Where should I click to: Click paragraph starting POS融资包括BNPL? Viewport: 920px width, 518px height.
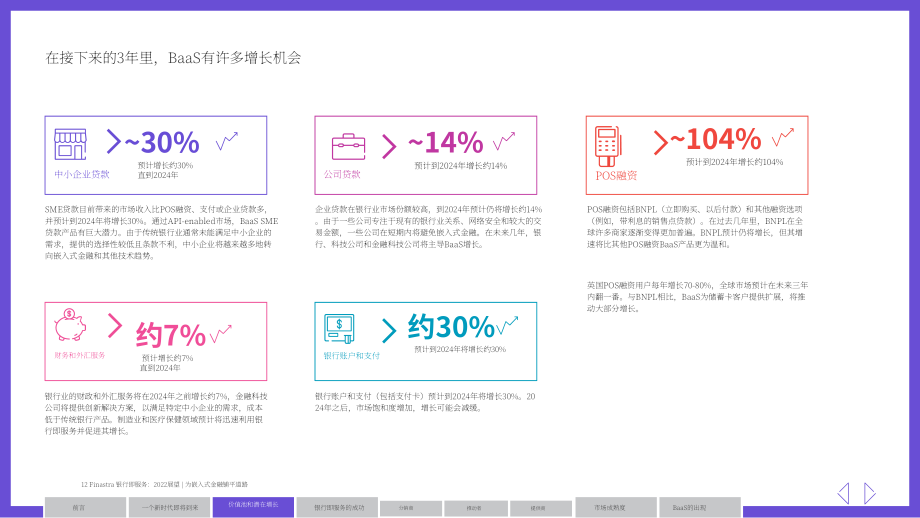(695, 226)
